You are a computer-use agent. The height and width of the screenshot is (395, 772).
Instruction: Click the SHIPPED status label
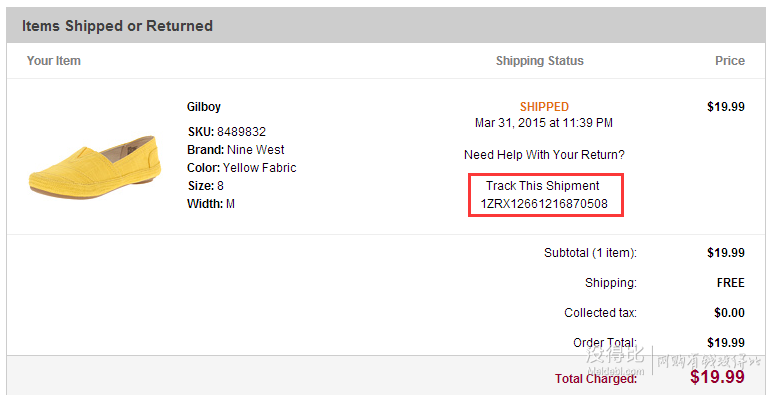coord(544,107)
